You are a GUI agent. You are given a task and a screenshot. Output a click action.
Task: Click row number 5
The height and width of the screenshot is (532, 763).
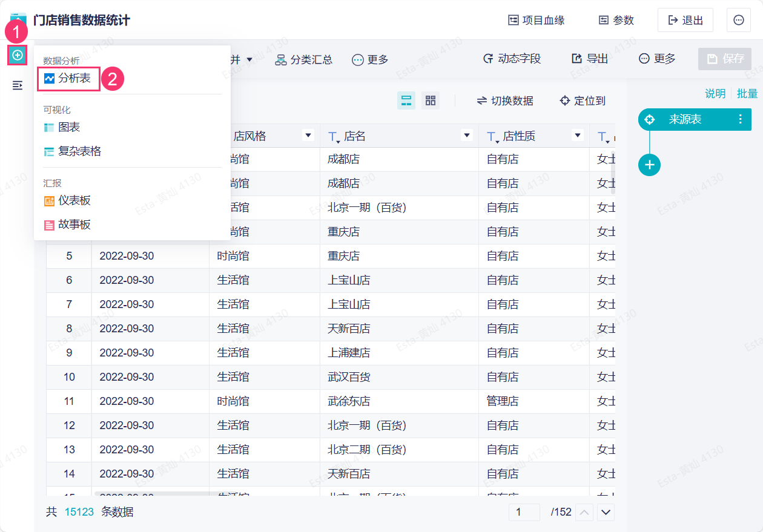tap(69, 256)
